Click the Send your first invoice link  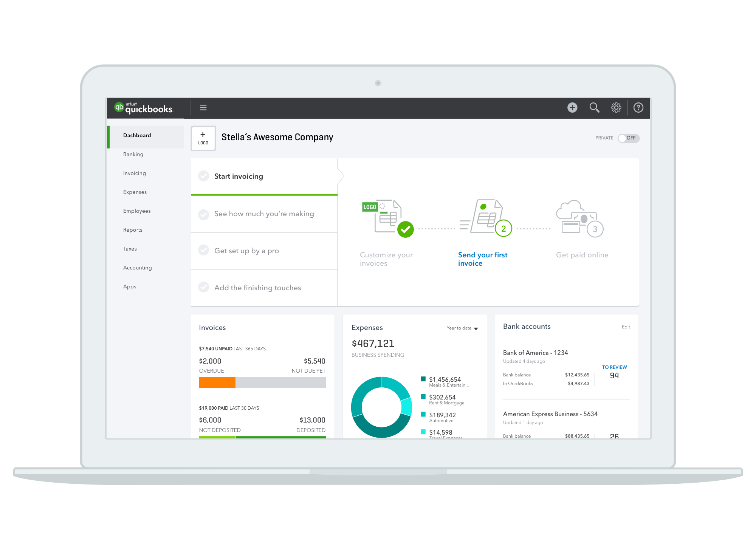[483, 259]
